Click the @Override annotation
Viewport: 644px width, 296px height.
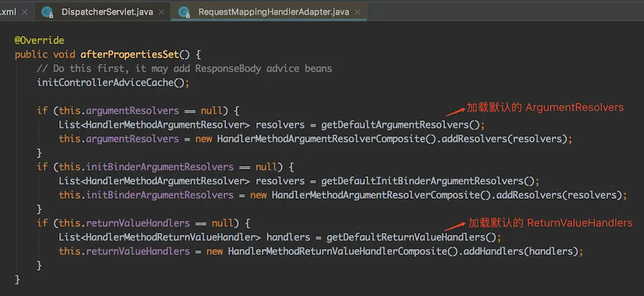[x=39, y=41]
